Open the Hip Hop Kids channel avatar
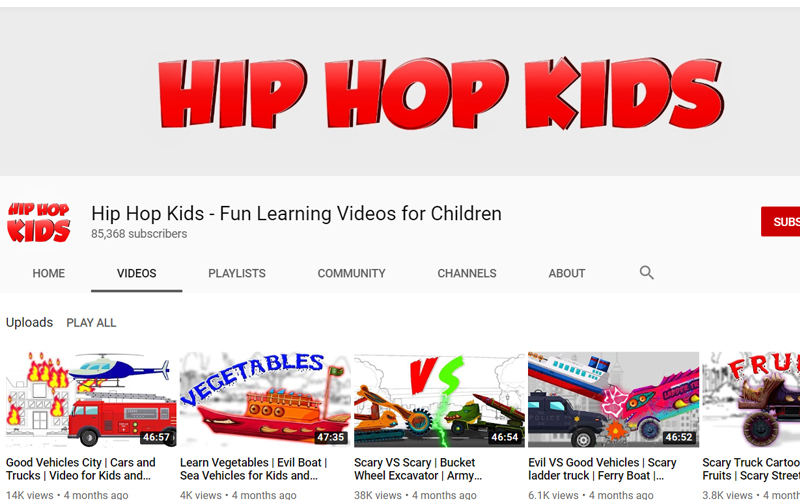800x500 pixels. pos(39,222)
